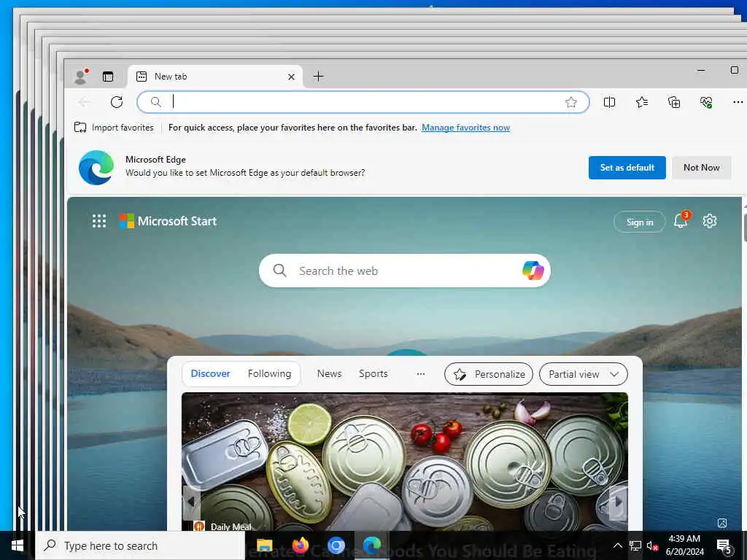Launch Chrome from the taskbar
Viewport: 747px width, 560px height.
coord(336,545)
